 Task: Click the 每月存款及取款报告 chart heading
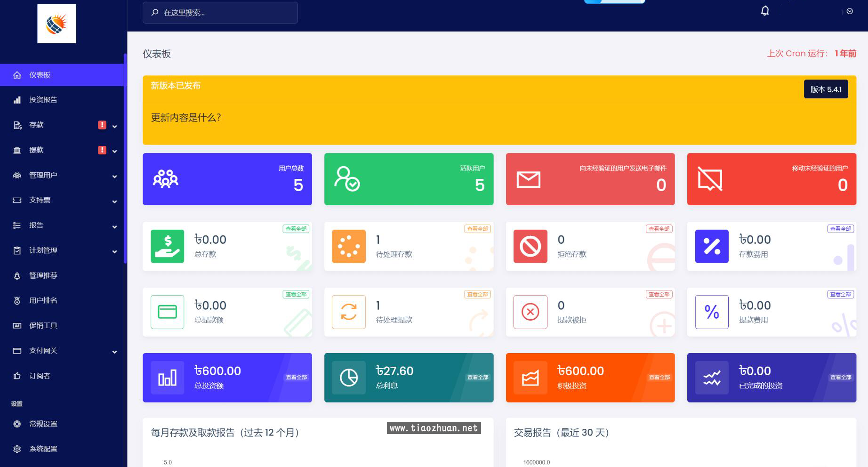[225, 433]
